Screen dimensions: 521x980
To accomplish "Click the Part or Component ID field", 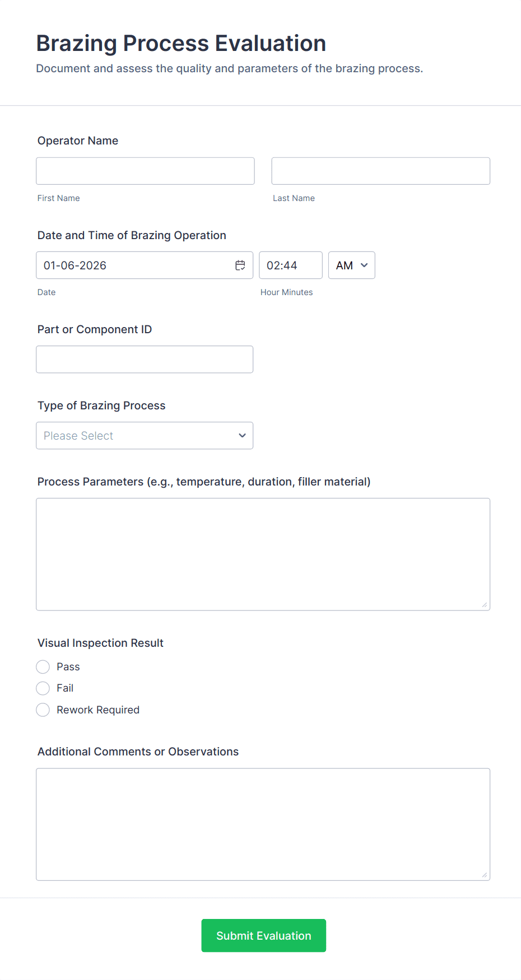I will coord(145,359).
